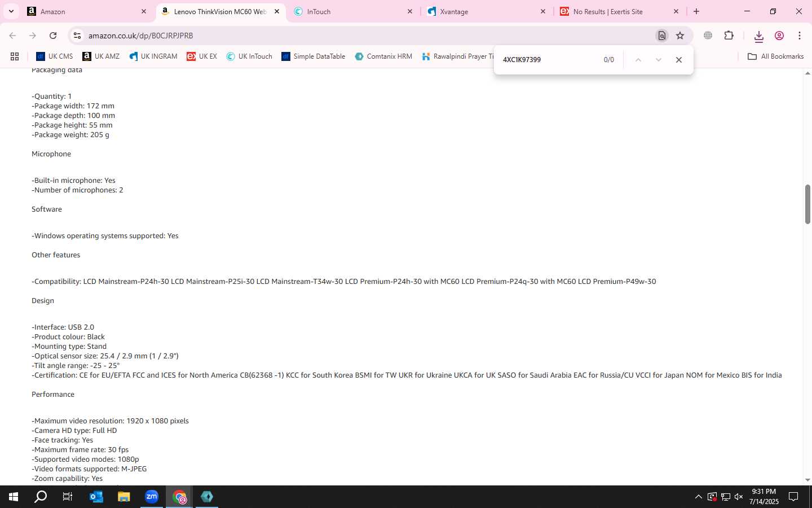Bookmark this page with the star icon
The image size is (812, 508).
680,36
